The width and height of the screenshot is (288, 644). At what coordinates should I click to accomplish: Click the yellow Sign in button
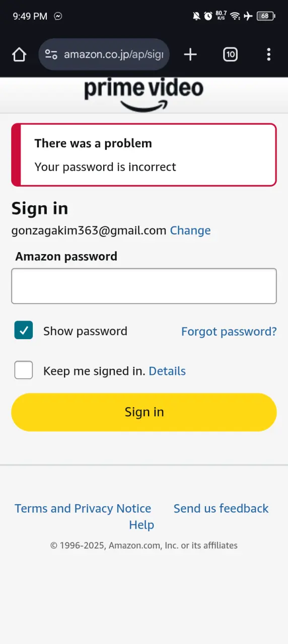click(x=144, y=412)
